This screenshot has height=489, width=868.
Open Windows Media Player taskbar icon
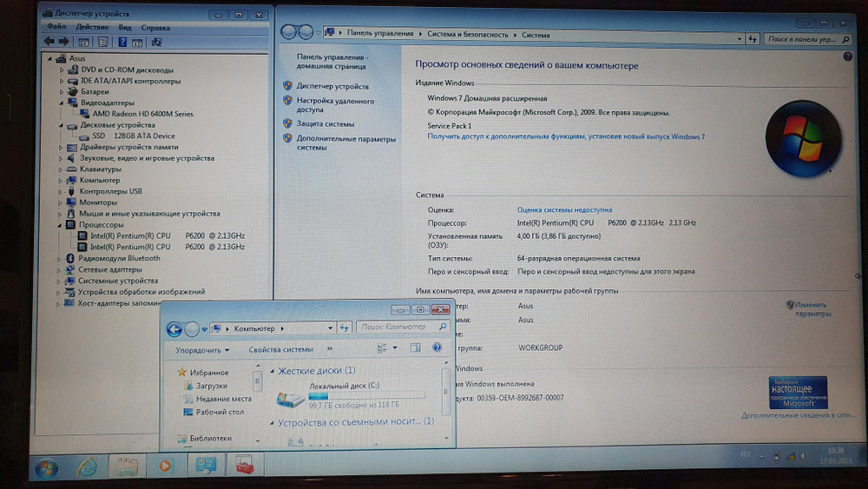(x=165, y=466)
